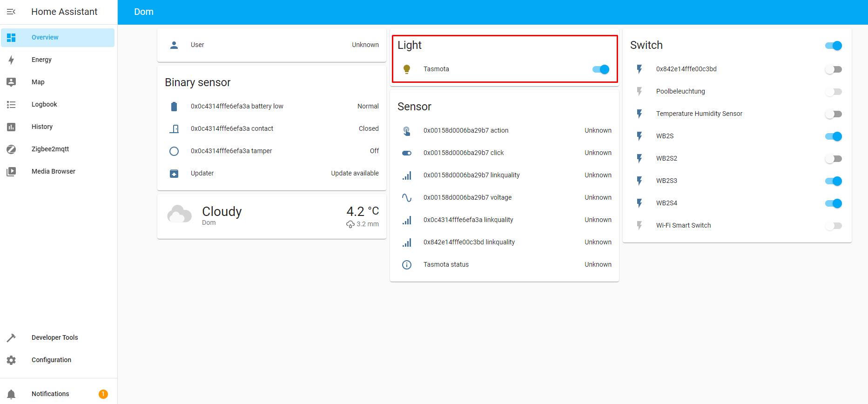Open Developer Tools from the sidebar

coord(58,337)
